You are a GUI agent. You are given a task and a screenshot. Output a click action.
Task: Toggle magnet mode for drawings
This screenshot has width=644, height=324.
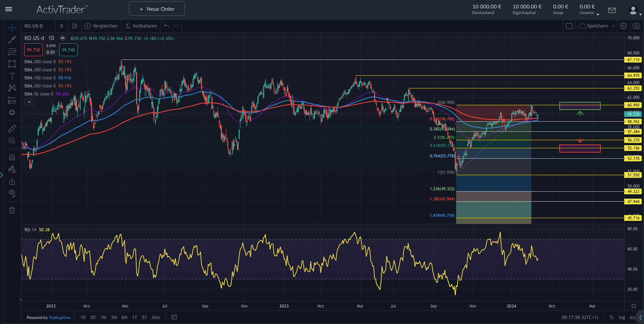[x=12, y=157]
